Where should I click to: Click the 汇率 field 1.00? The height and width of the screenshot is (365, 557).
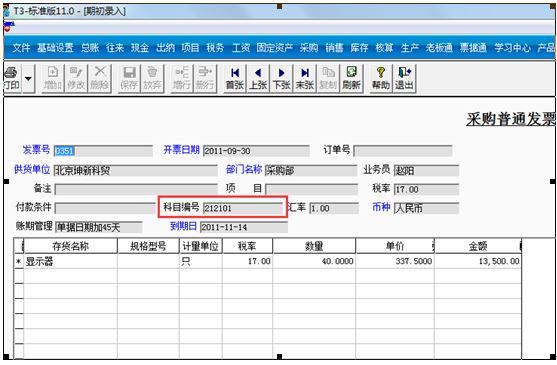pyautogui.click(x=334, y=208)
